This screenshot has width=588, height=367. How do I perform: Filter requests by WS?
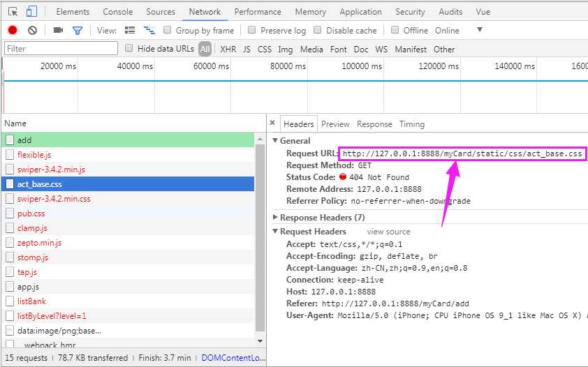pos(381,49)
